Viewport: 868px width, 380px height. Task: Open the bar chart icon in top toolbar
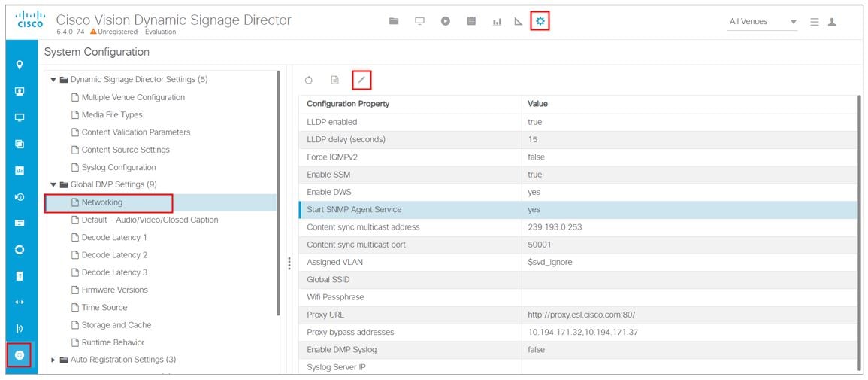pyautogui.click(x=497, y=22)
